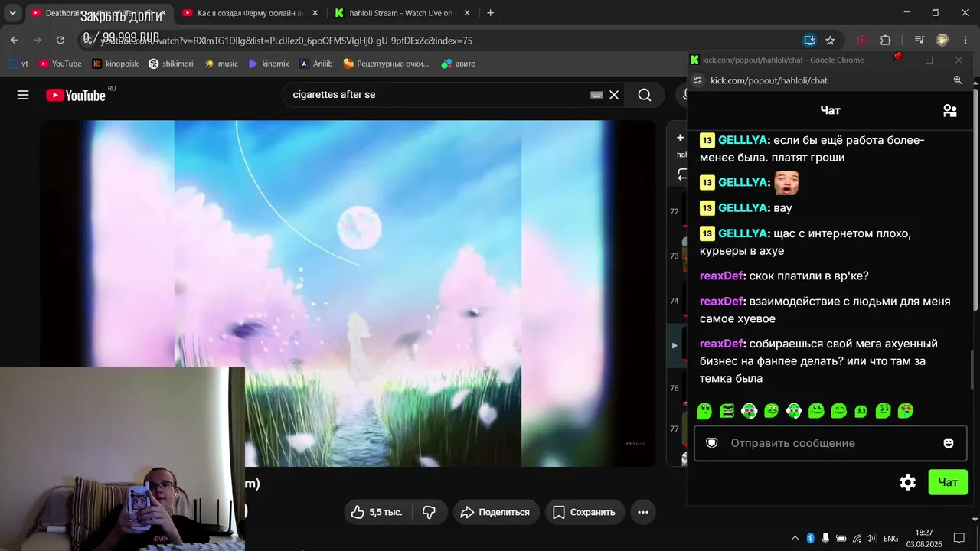Open Windows volume tray icon

click(x=871, y=538)
